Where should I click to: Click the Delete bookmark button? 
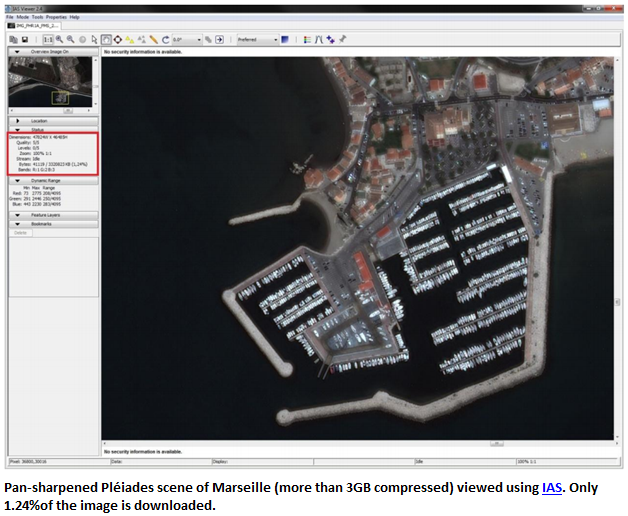tap(21, 232)
